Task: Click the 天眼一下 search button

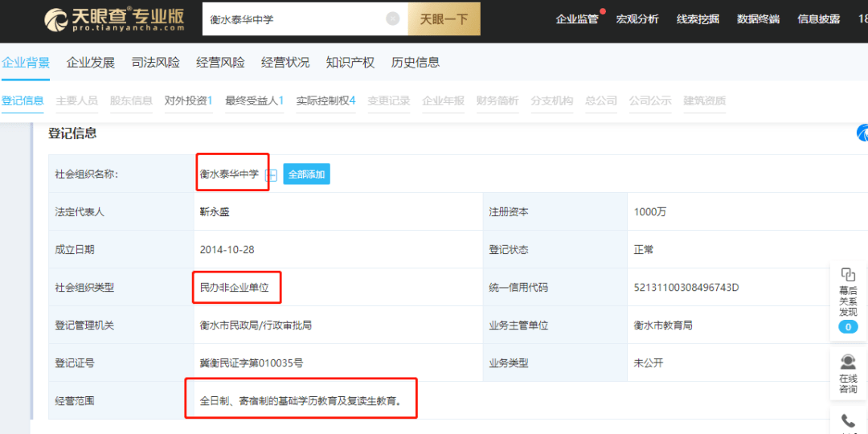Action: [x=444, y=19]
